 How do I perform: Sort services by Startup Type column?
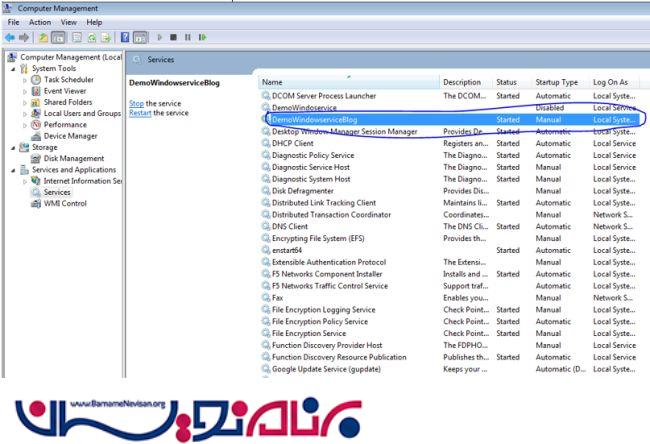click(x=556, y=81)
